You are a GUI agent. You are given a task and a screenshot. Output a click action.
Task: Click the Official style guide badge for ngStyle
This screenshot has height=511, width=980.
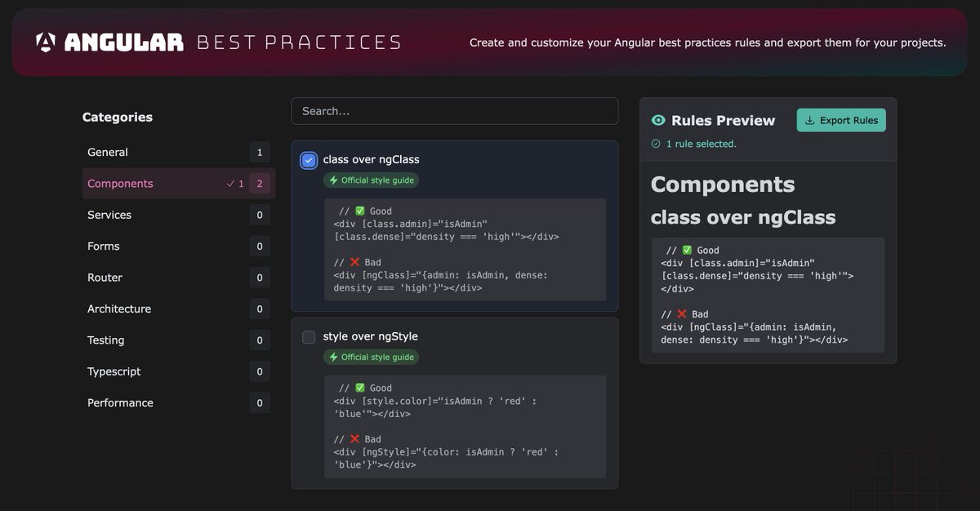(371, 357)
